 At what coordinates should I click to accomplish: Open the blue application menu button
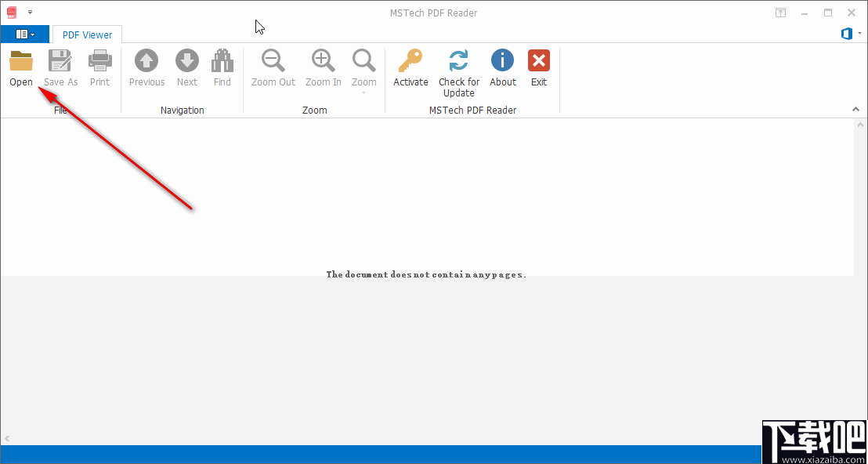pyautogui.click(x=25, y=34)
